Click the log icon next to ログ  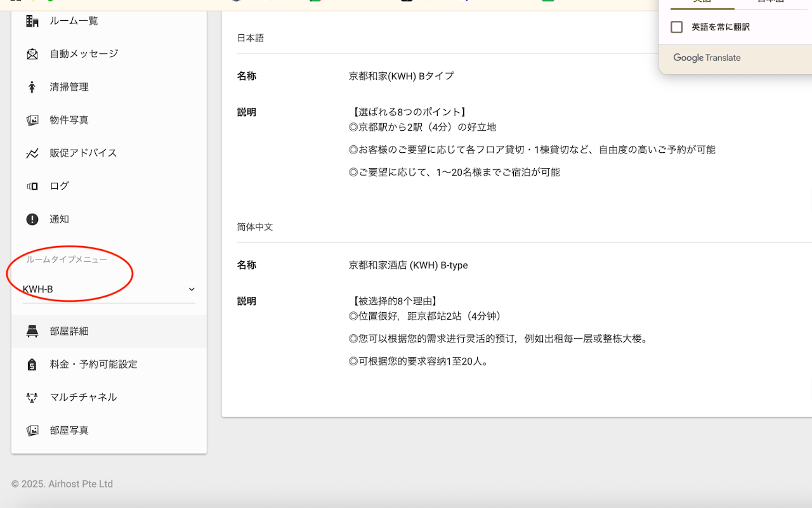32,186
